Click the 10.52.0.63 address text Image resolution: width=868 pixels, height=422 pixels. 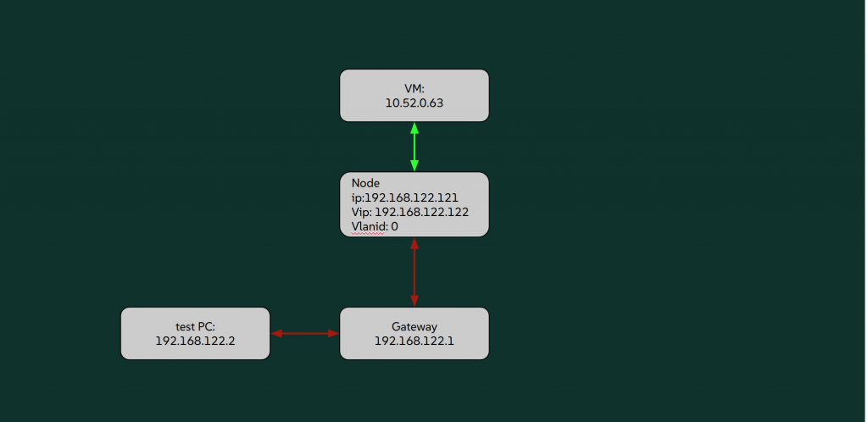point(414,103)
